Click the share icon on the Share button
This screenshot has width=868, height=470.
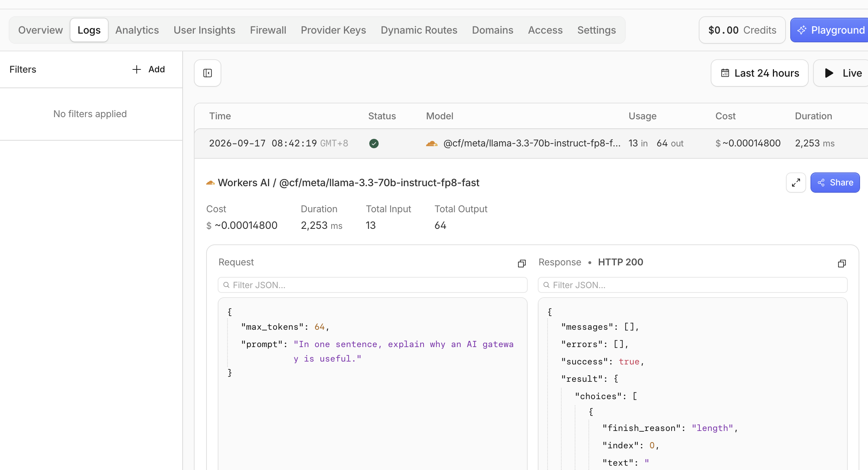[x=821, y=183]
